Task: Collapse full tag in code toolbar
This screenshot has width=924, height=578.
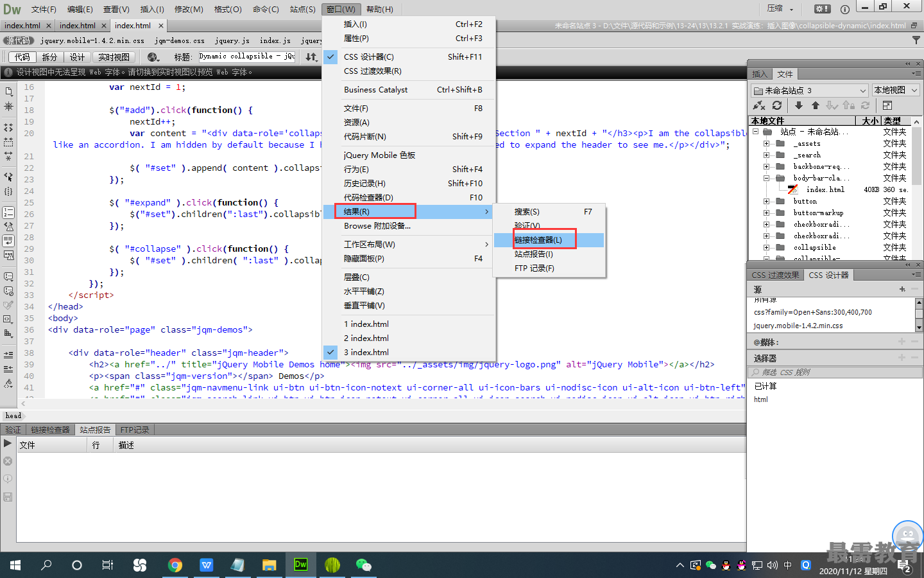Action: tap(8, 128)
